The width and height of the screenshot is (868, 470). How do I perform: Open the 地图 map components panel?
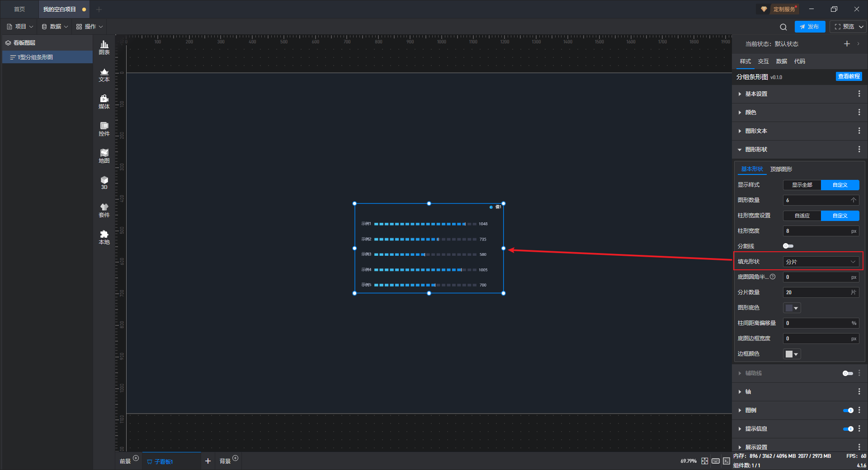(104, 156)
